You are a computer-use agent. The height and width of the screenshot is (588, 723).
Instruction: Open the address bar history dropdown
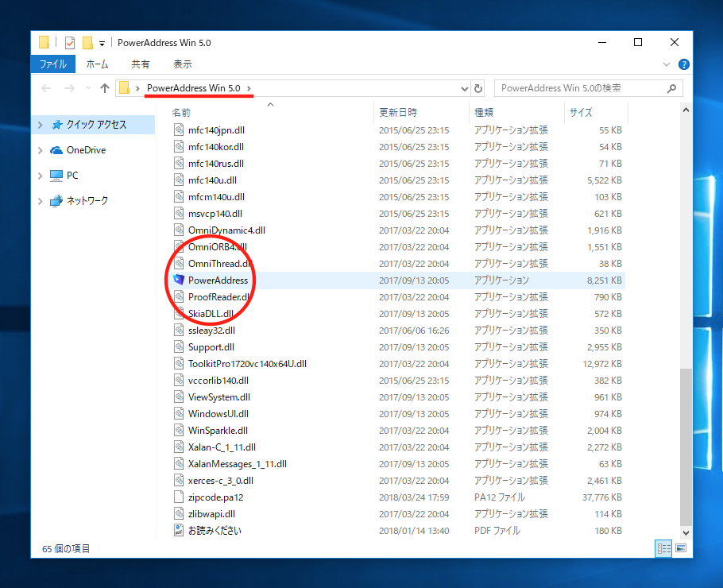pyautogui.click(x=464, y=88)
